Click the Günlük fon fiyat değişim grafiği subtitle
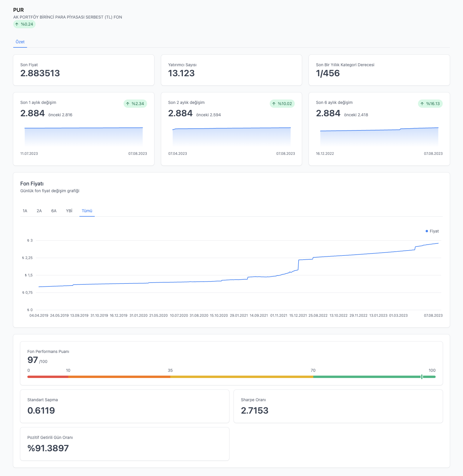 (50, 191)
